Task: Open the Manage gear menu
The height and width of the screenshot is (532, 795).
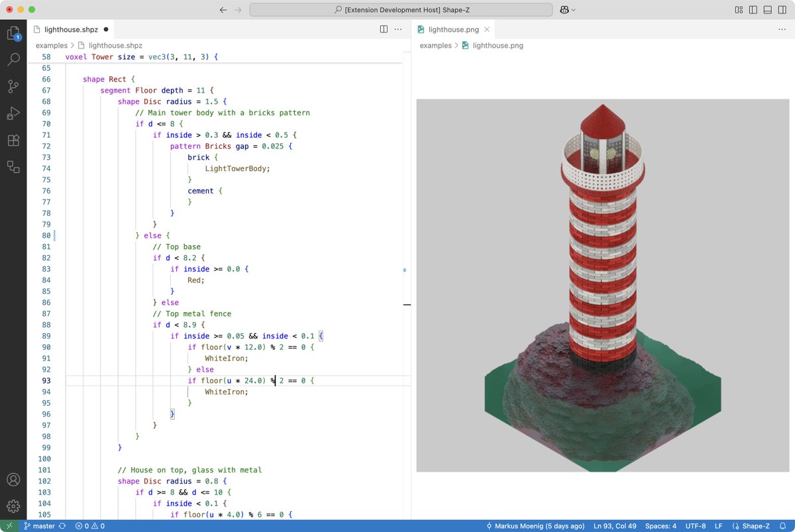Action: pos(13,506)
